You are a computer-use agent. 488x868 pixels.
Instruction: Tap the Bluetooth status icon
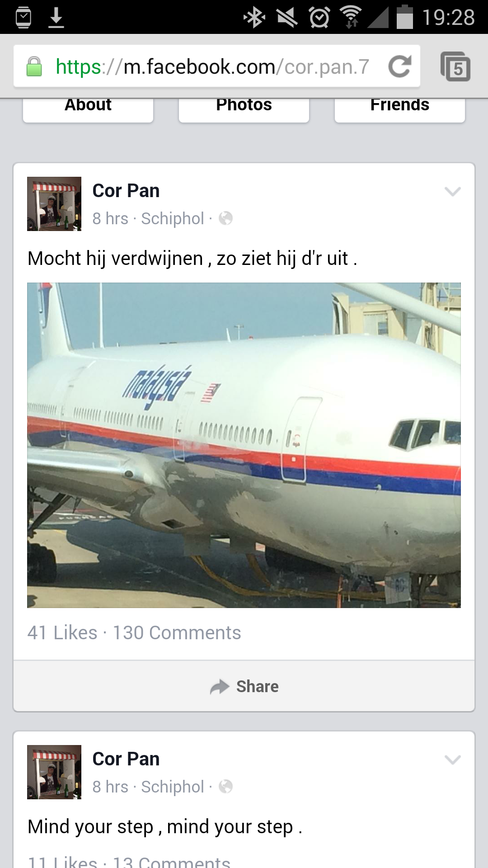click(x=254, y=17)
